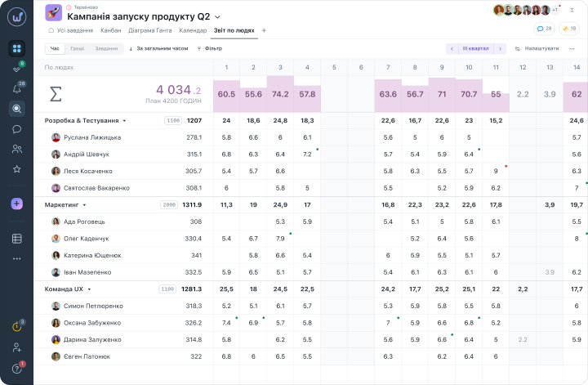Go to next quarter arrow
The height and width of the screenshot is (385, 588).
click(500, 49)
